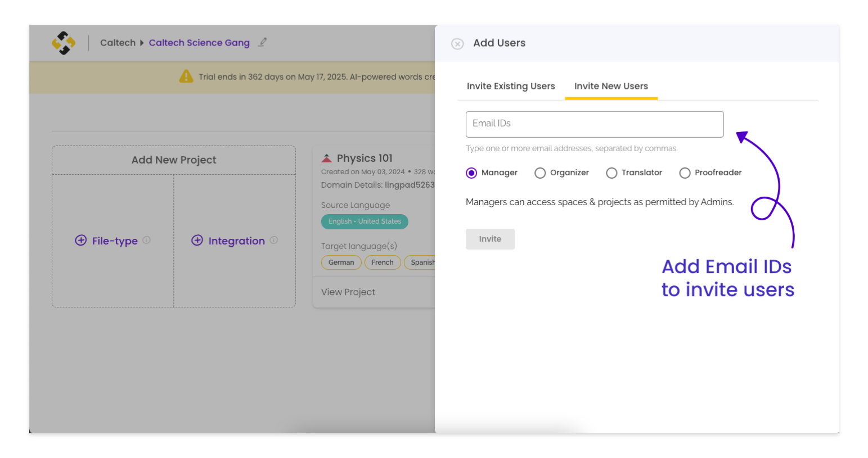
Task: Select the Proofreader role radio button
Action: pos(685,173)
